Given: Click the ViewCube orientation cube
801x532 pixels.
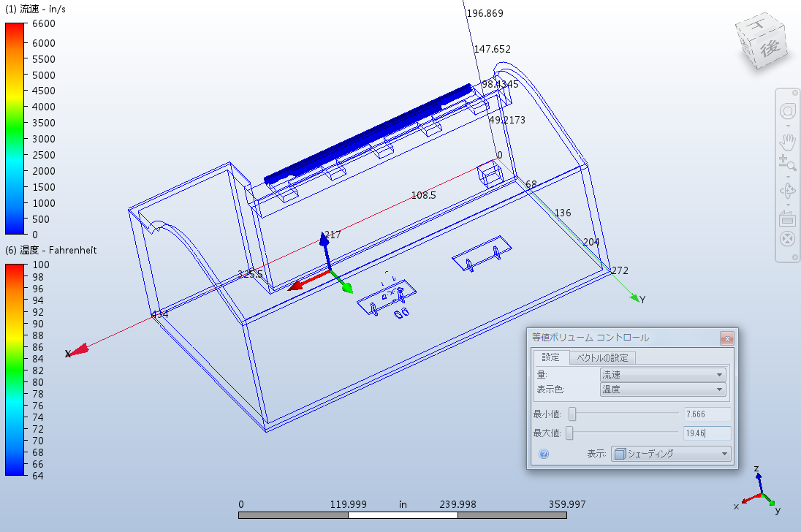Looking at the screenshot, I should pyautogui.click(x=763, y=41).
